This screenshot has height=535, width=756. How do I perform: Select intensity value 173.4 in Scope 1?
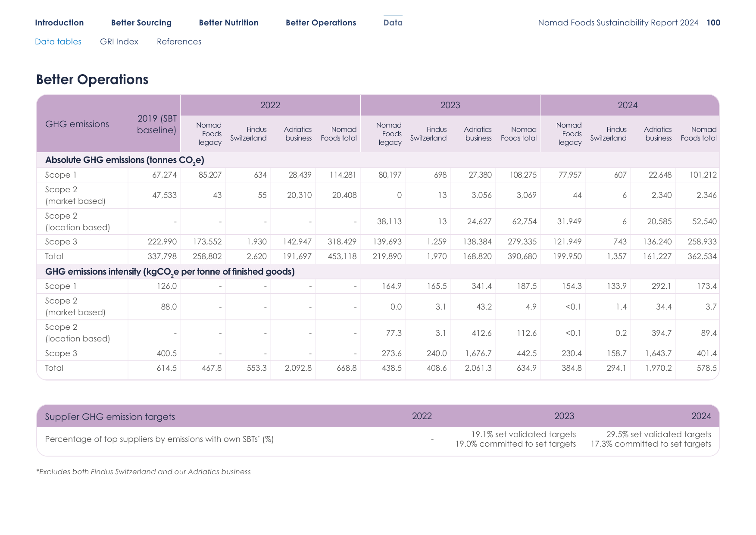click(x=707, y=286)
